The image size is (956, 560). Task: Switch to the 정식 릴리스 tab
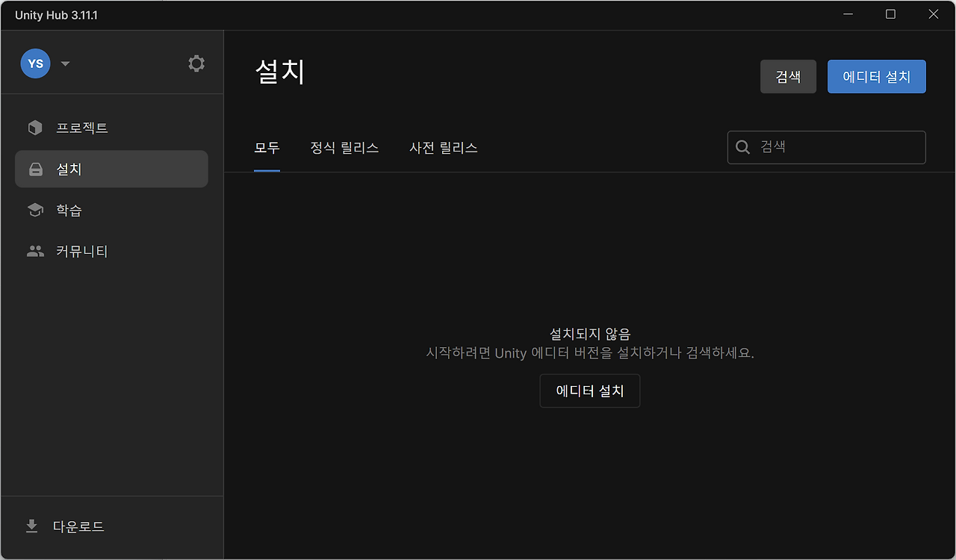(x=344, y=148)
